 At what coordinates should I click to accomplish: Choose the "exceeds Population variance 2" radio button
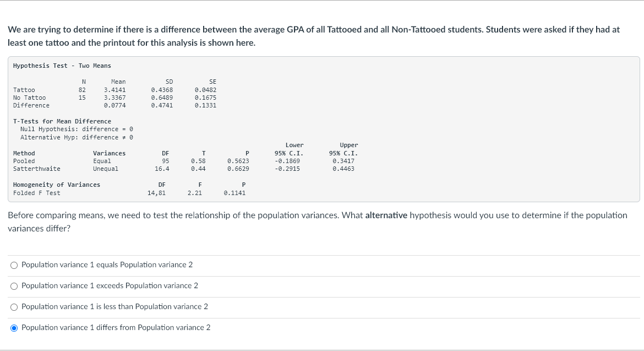14,286
